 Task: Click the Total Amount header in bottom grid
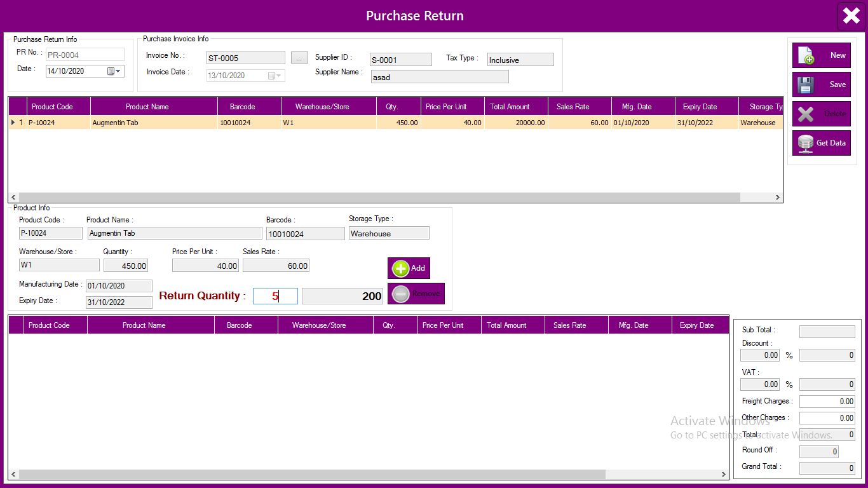[506, 325]
